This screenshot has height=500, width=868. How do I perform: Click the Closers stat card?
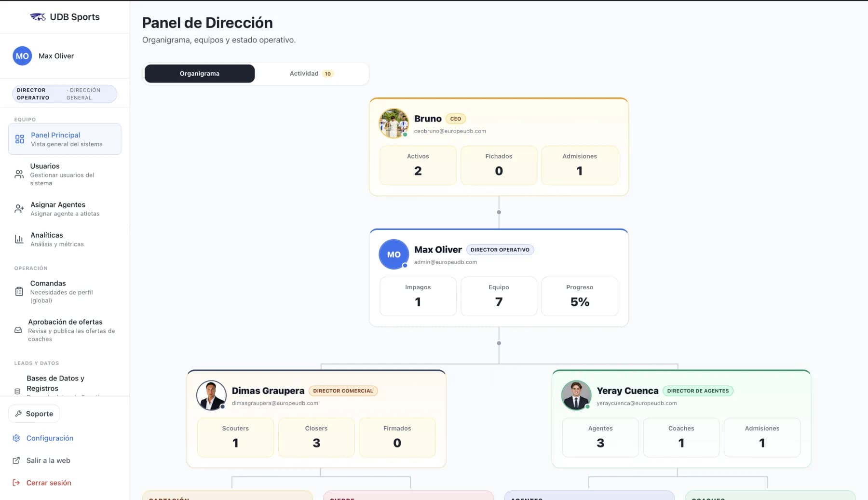click(316, 437)
